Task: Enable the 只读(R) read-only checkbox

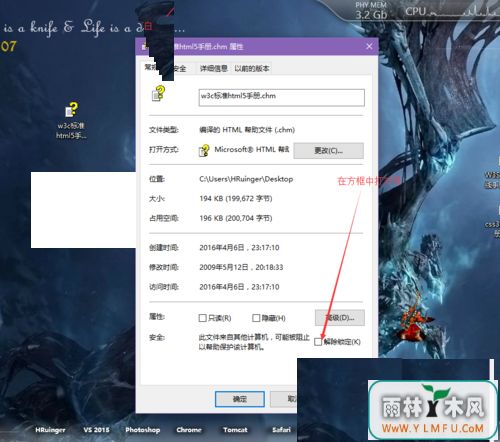Action: (202, 318)
